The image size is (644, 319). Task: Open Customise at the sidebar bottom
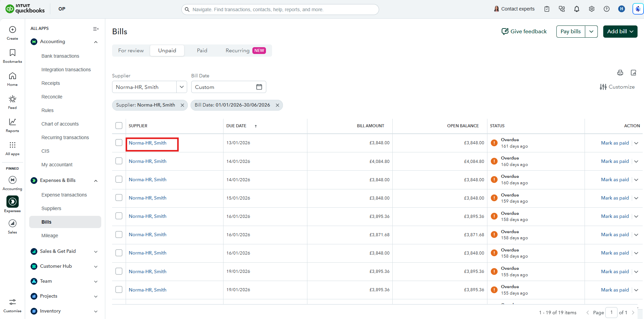[x=13, y=302]
